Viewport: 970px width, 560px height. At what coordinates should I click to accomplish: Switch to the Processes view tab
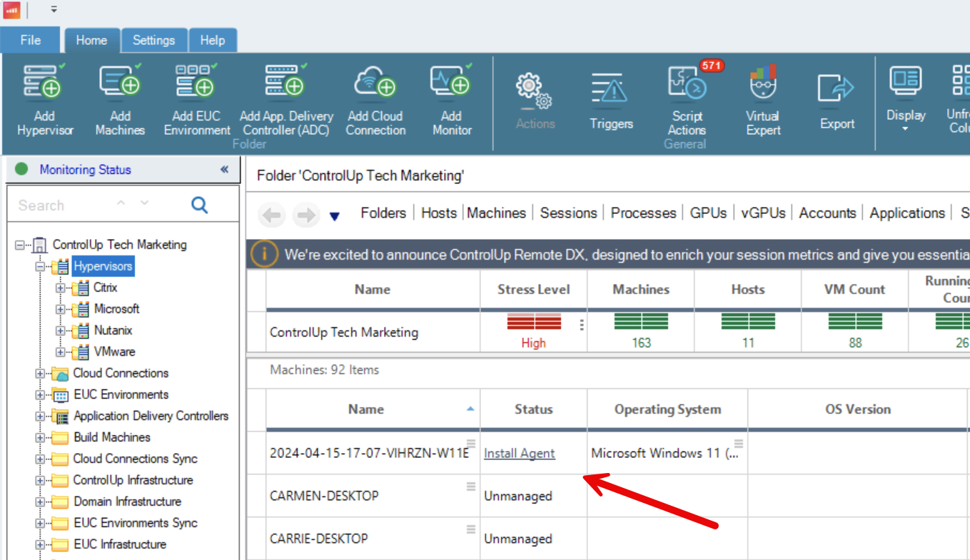pyautogui.click(x=643, y=213)
